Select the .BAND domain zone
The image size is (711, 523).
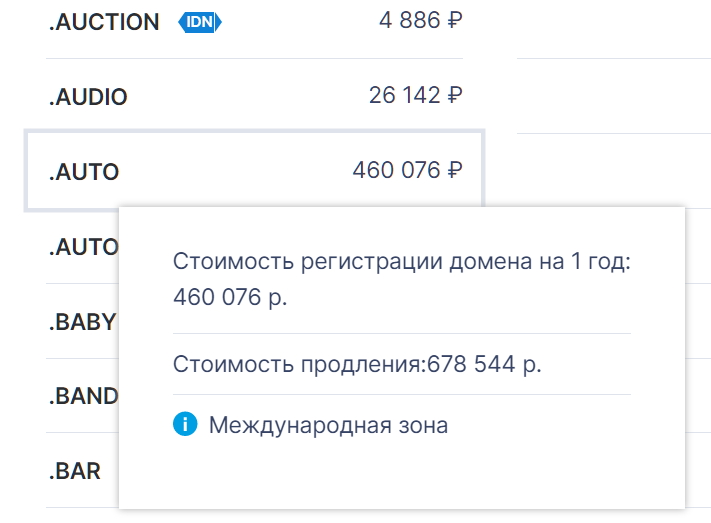(x=83, y=396)
